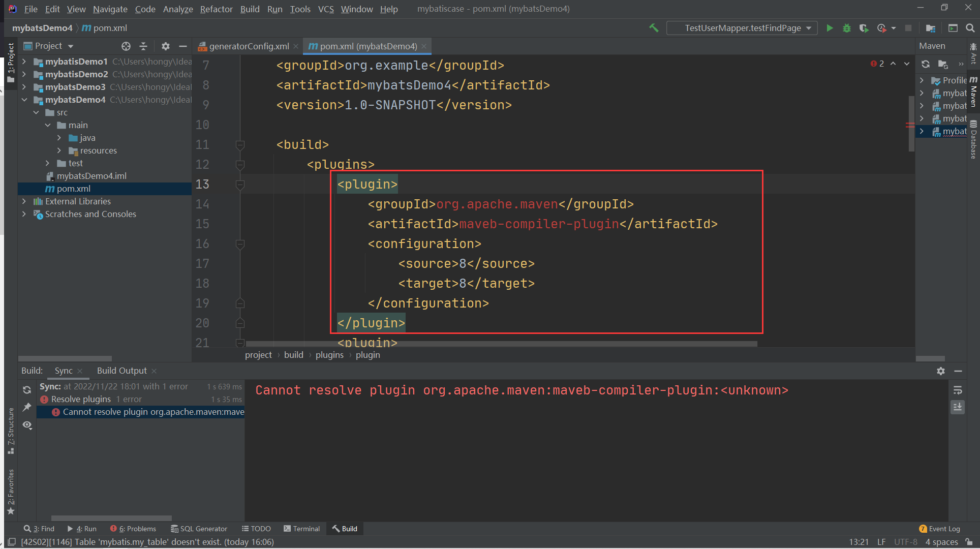Click the Stop square icon
The width and height of the screenshot is (980, 549).
coord(908,28)
